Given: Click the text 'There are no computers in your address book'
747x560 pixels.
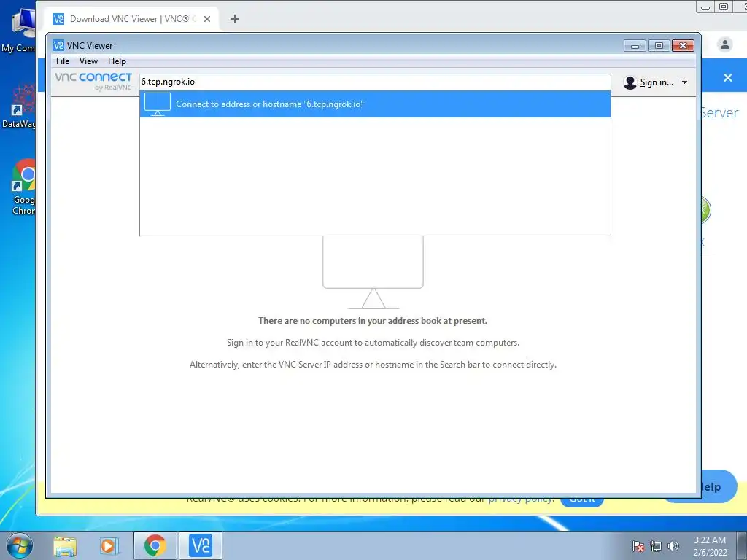Looking at the screenshot, I should pyautogui.click(x=373, y=321).
